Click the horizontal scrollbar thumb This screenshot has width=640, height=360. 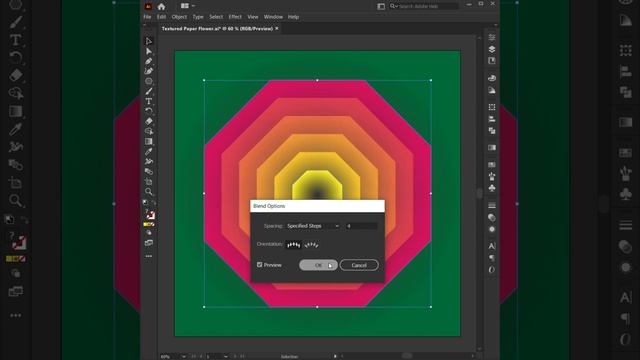[x=407, y=356]
